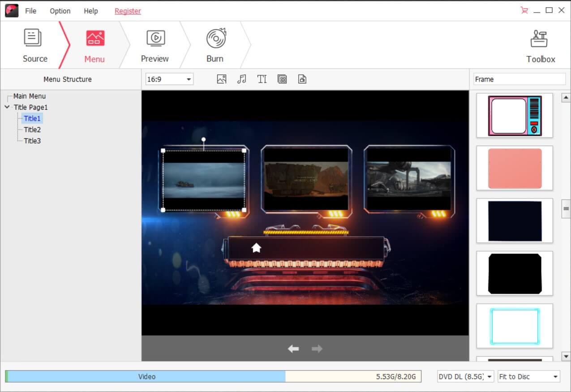The width and height of the screenshot is (571, 392).
Task: Change the menu background image
Action: tap(221, 79)
